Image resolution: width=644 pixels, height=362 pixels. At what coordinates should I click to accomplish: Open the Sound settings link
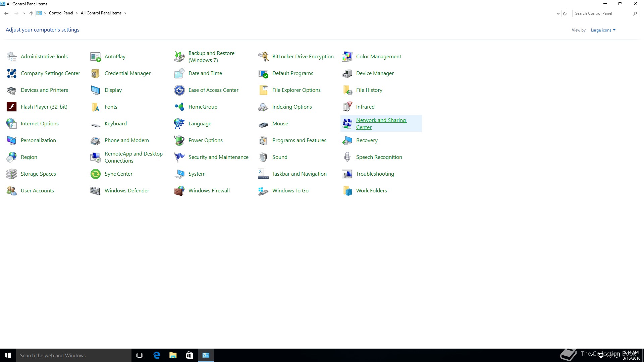(x=280, y=157)
